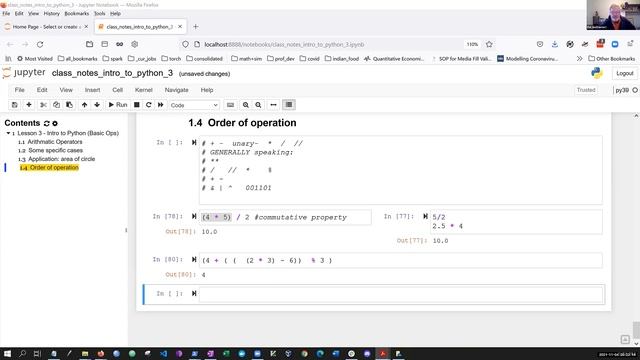The width and height of the screenshot is (640, 360).
Task: Open the Jupyter Help menu
Action: (207, 90)
